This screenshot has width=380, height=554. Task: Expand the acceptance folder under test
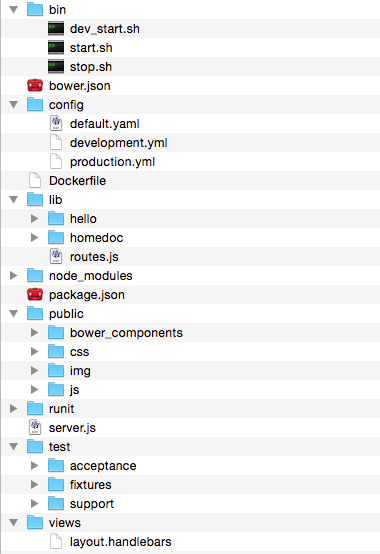coord(34,466)
